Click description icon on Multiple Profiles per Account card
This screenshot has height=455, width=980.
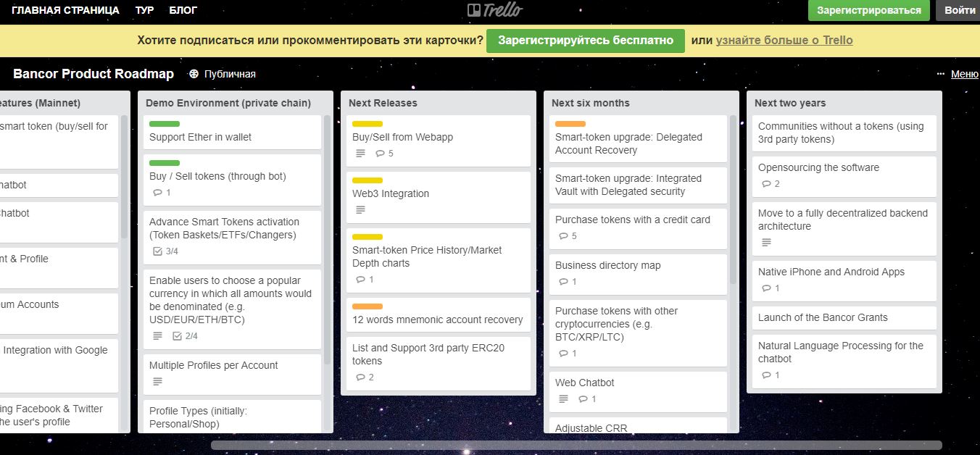(x=157, y=382)
